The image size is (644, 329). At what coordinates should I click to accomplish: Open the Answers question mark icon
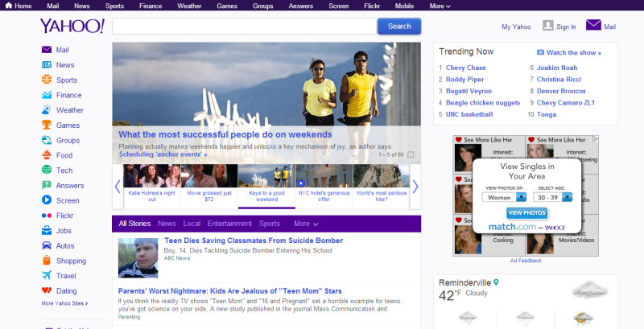47,185
